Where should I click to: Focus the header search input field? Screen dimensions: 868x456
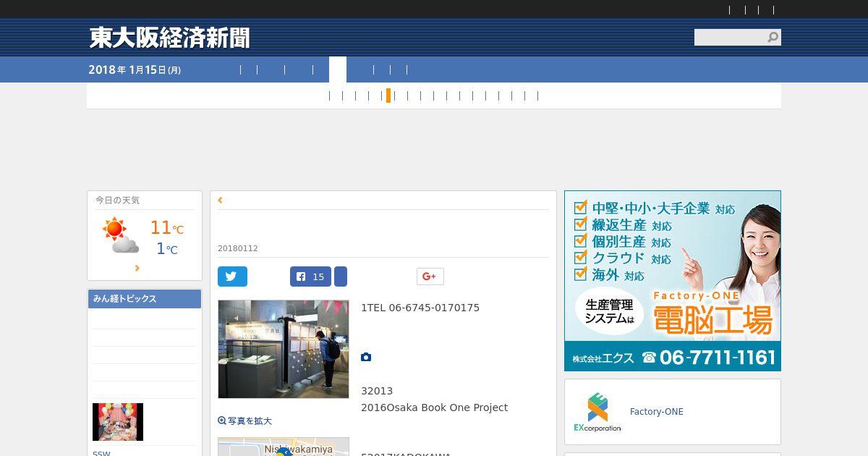(x=730, y=37)
